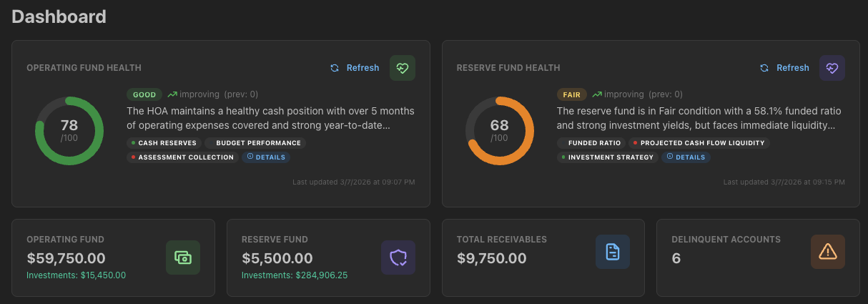
Task: Select the Cash Reserves tag
Action: 164,143
